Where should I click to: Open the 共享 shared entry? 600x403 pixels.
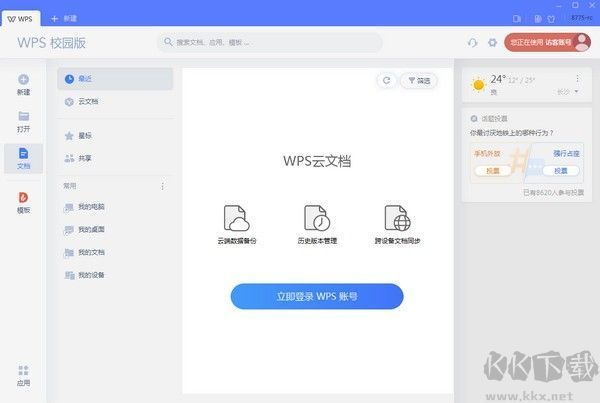pos(115,158)
